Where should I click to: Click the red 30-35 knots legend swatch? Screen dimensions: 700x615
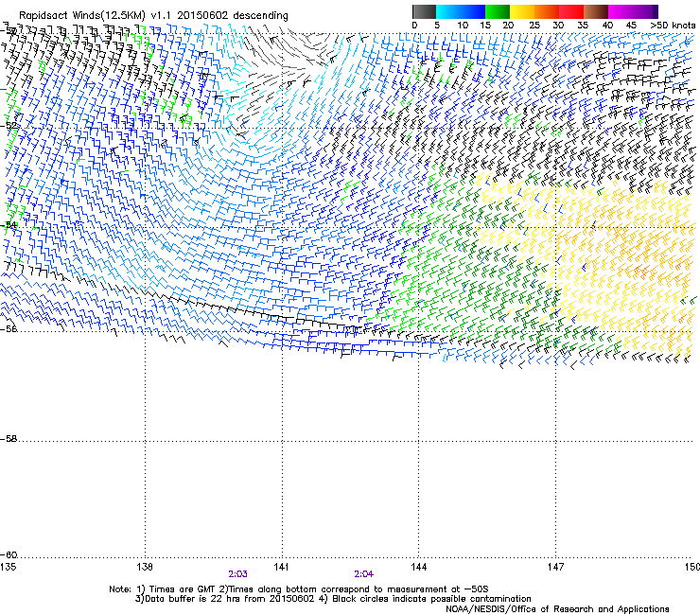tap(571, 11)
